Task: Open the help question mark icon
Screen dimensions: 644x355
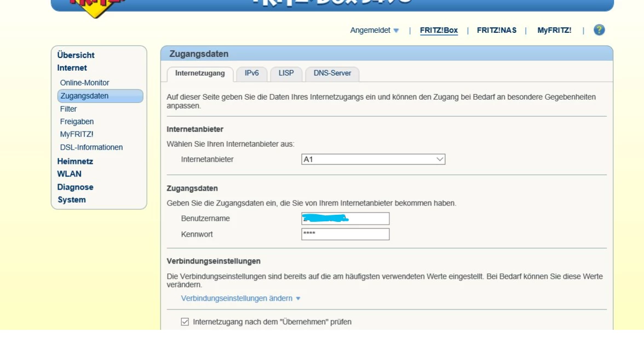Action: coord(599,30)
